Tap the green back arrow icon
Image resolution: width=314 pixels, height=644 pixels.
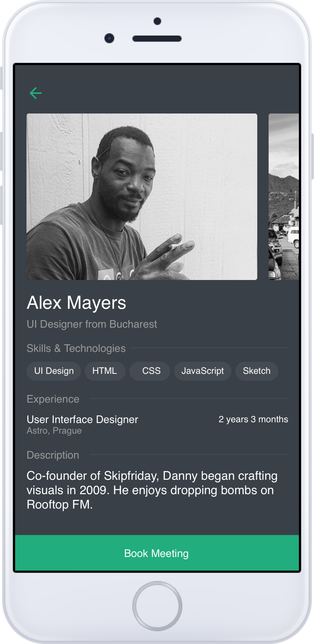pos(36,93)
